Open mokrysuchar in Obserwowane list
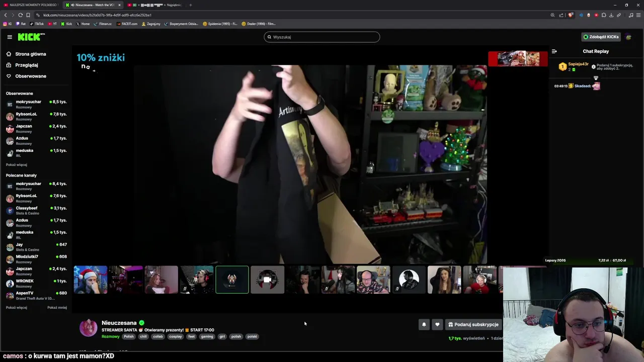Viewport: 644px width, 362px height. pyautogui.click(x=36, y=104)
